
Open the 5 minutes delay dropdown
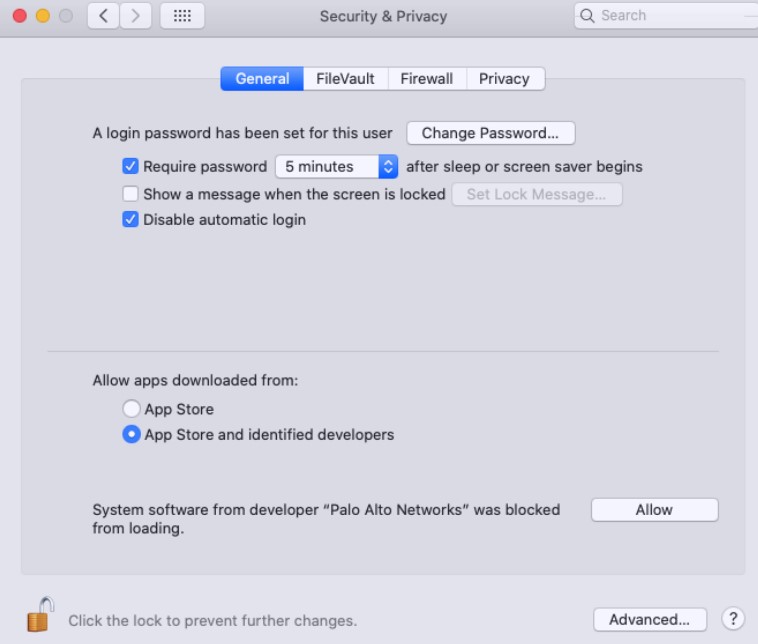pos(337,167)
